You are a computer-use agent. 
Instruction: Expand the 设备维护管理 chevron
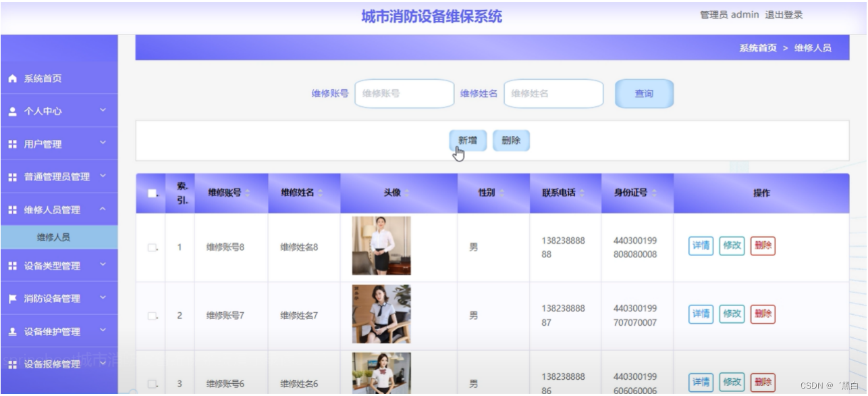pyautogui.click(x=103, y=330)
